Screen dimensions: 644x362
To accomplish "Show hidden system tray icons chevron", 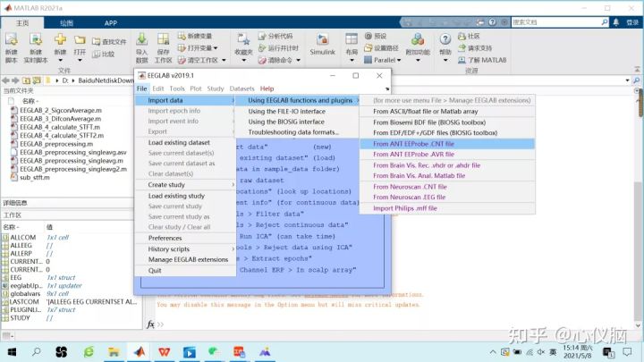I will (493, 352).
